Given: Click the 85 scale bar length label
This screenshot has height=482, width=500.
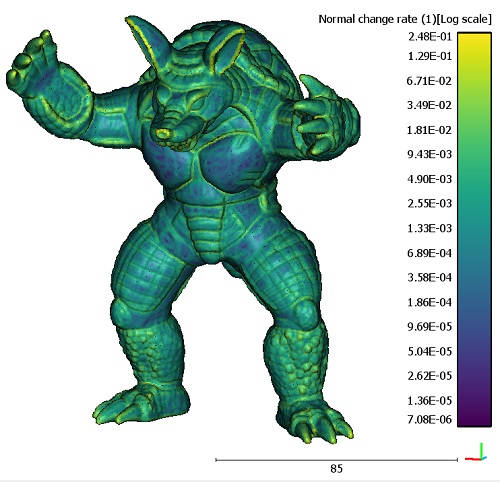Looking at the screenshot, I should 336,469.
